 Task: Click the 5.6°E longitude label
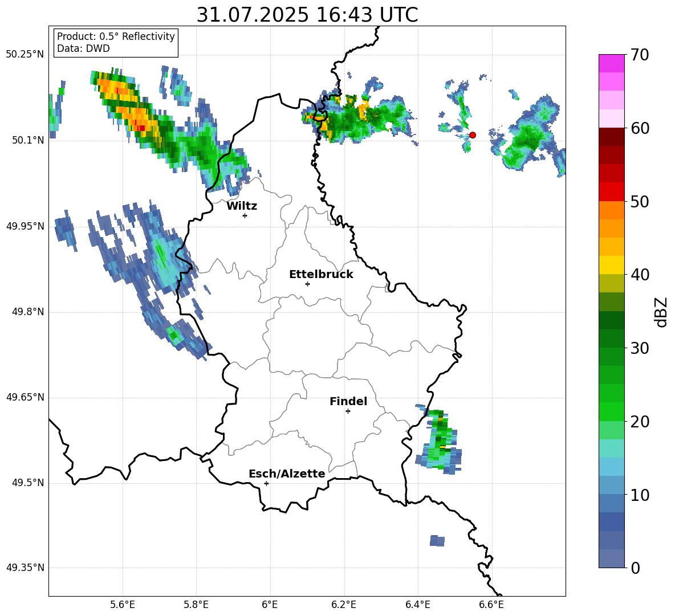click(123, 605)
